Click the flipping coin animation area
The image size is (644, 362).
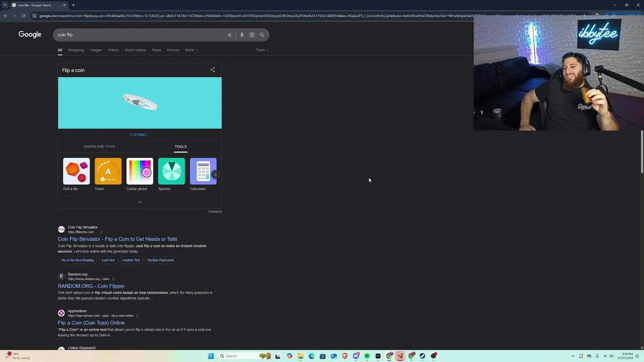tap(140, 103)
